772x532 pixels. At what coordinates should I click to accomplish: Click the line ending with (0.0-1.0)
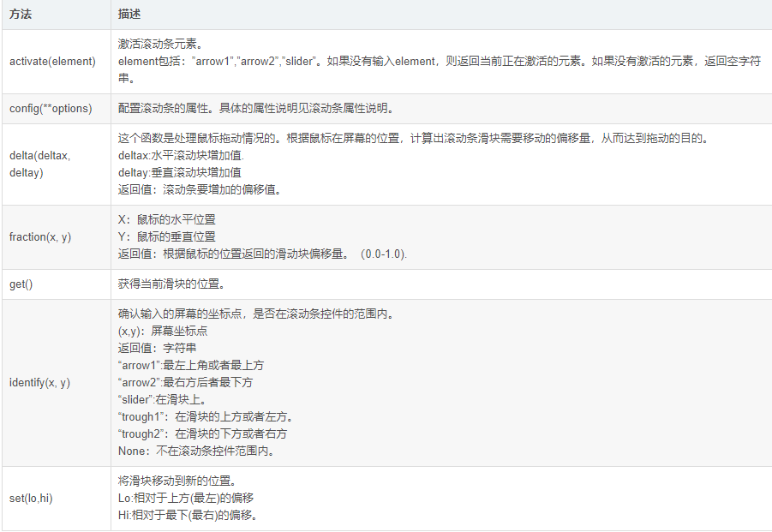(262, 254)
